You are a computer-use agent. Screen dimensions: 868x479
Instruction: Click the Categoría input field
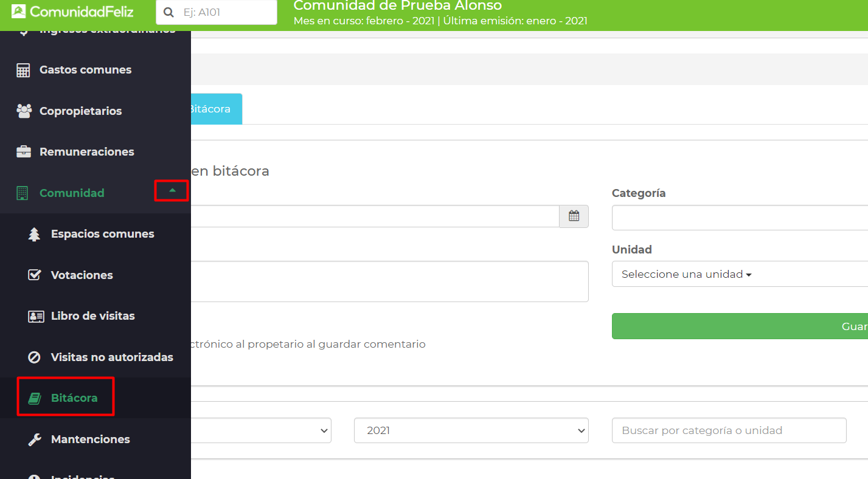coord(739,218)
